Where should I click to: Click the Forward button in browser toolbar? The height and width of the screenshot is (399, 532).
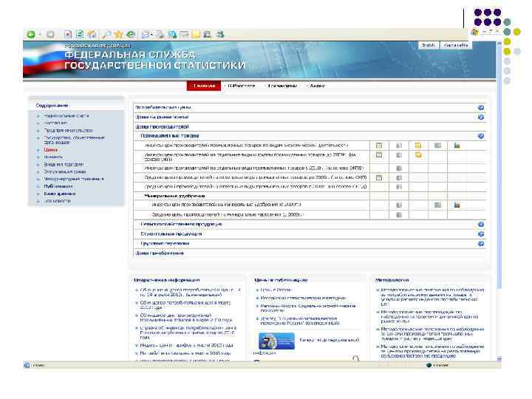[50, 34]
